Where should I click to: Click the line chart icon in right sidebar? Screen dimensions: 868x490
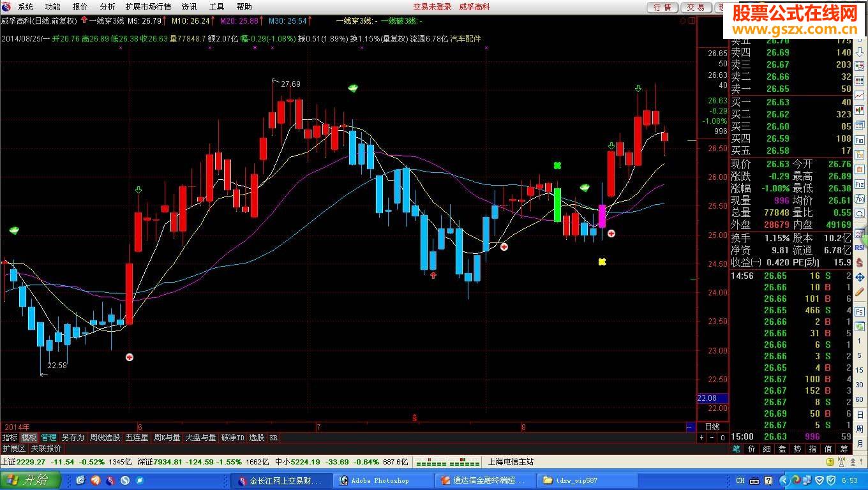point(860,94)
